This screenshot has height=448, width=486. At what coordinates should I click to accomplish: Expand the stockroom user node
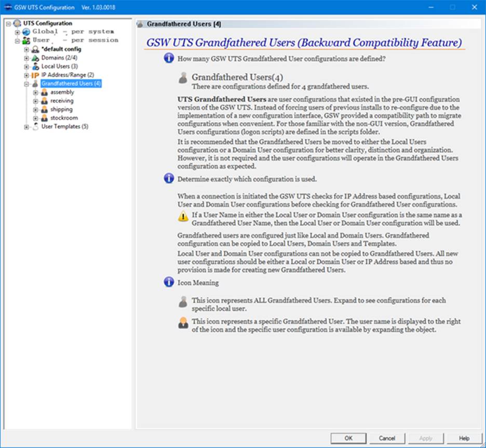click(x=35, y=118)
